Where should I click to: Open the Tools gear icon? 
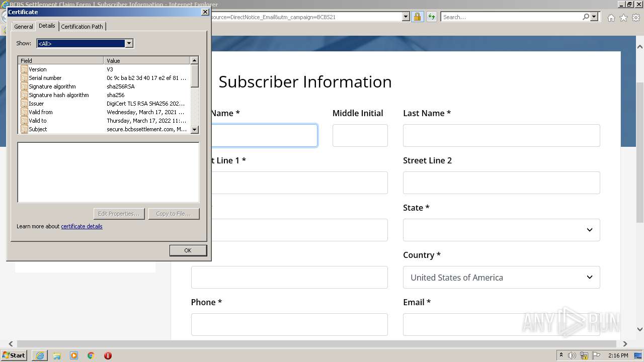click(636, 18)
